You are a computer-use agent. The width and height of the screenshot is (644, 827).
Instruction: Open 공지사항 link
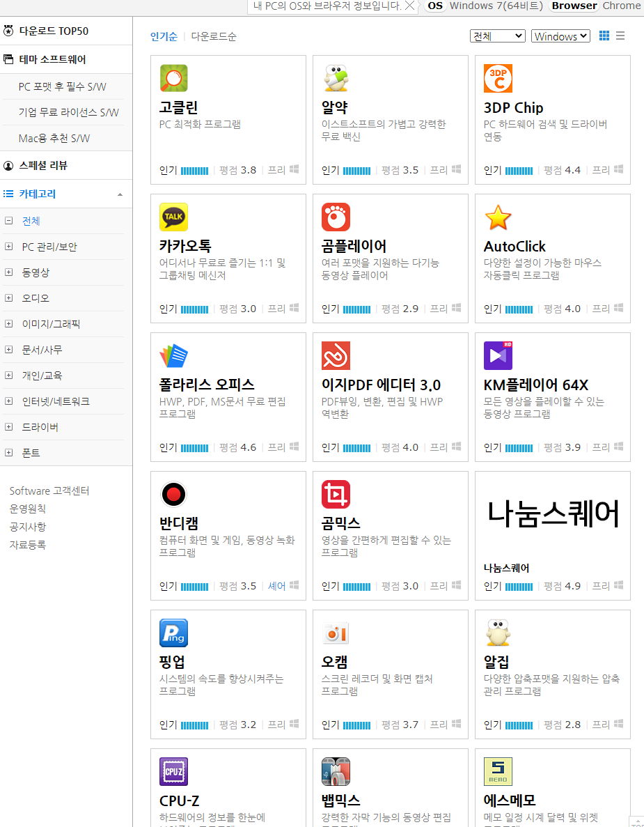pos(27,527)
